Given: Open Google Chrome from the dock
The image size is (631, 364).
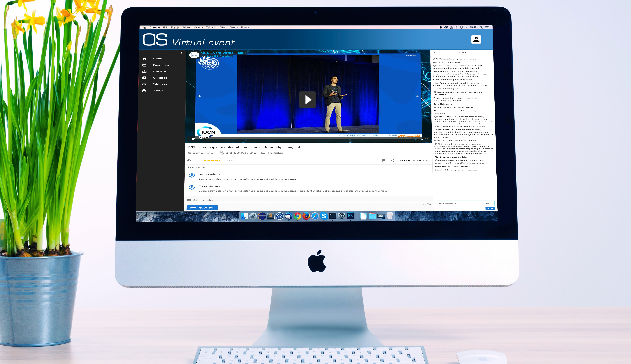Looking at the screenshot, I should pyautogui.click(x=297, y=216).
